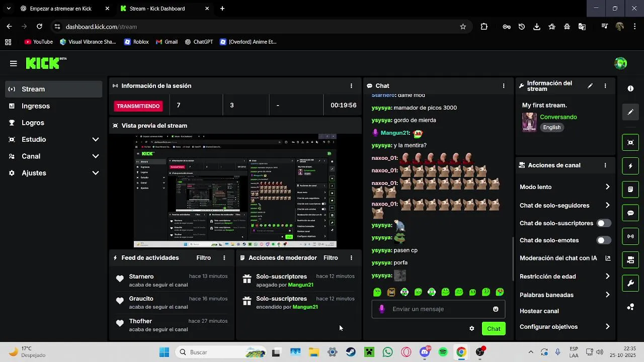Click the Kick BETA logo
Screen dimensions: 644x362
(46, 63)
